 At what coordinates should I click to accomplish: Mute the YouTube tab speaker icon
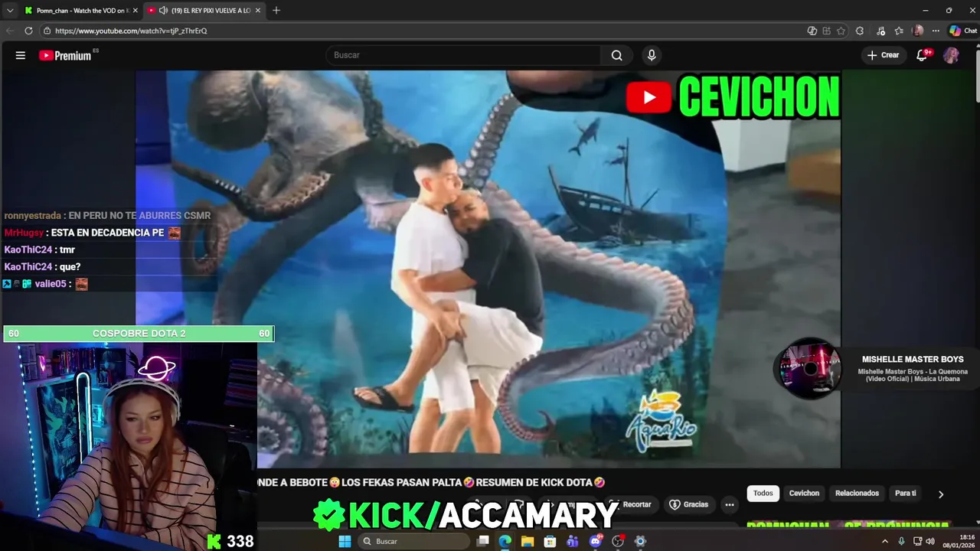(x=163, y=11)
